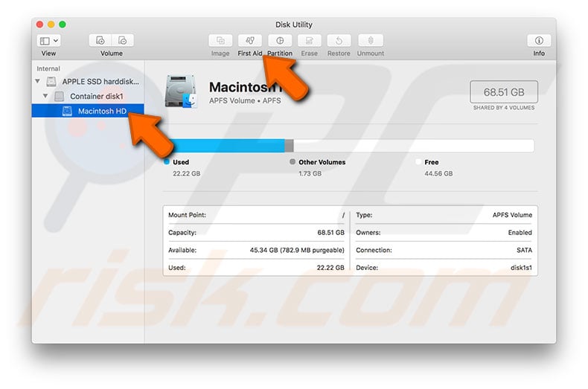Open the View sidebar options button
This screenshot has height=389, width=588.
pos(48,40)
